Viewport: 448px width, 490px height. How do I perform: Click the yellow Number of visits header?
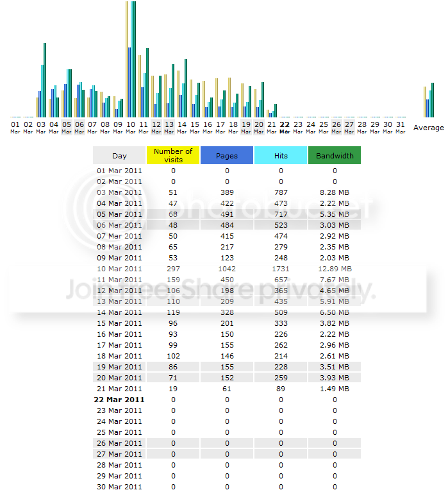(x=173, y=155)
